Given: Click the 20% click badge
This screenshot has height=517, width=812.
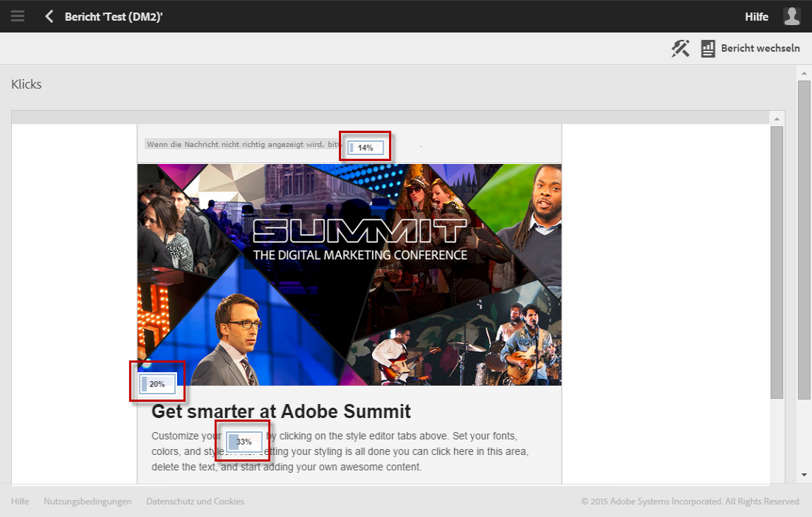Looking at the screenshot, I should coord(157,384).
